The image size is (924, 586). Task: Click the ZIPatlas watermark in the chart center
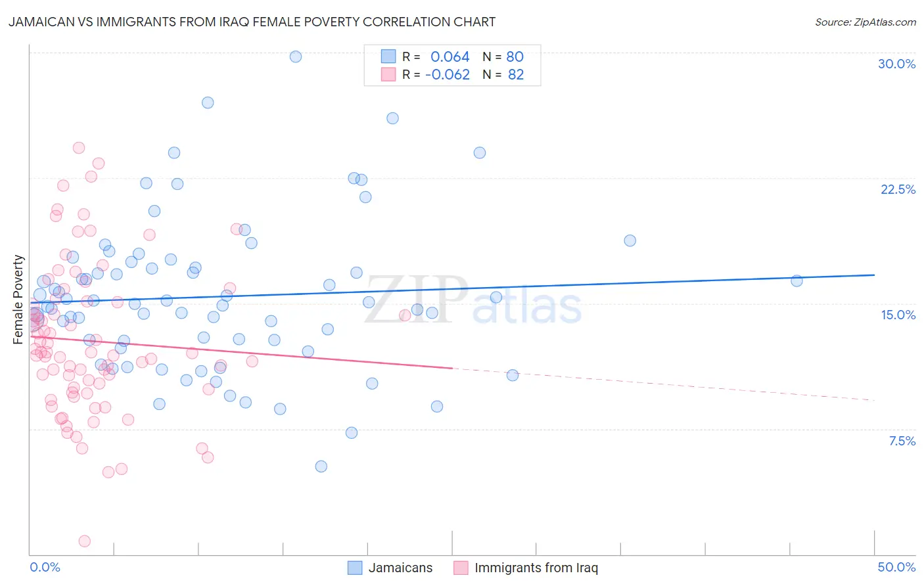473,300
